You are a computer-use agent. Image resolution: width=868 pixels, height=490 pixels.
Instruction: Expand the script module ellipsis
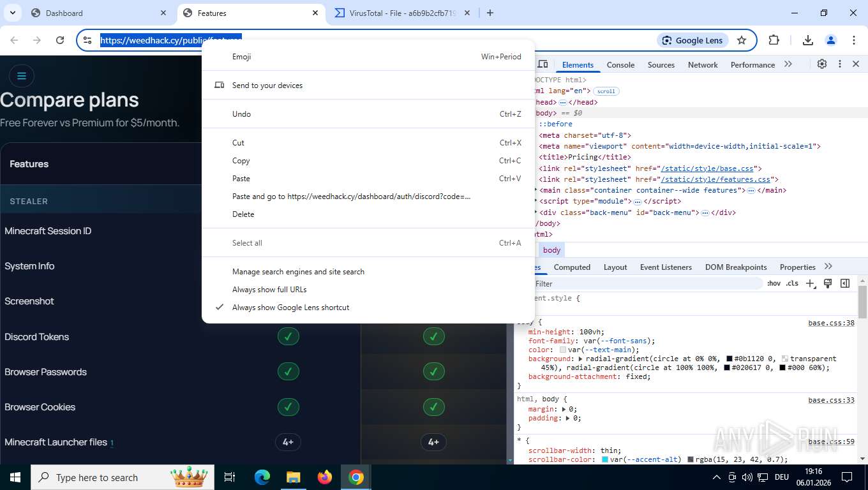pos(637,202)
